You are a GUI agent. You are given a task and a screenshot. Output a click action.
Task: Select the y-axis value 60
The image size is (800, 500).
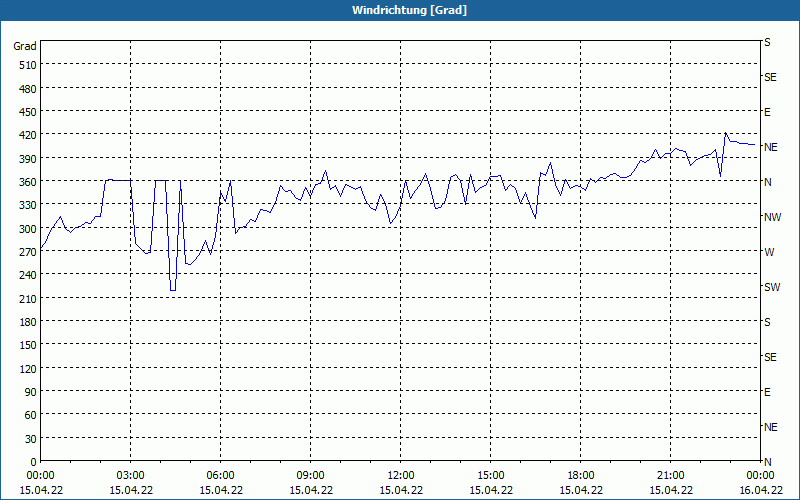pyautogui.click(x=31, y=415)
